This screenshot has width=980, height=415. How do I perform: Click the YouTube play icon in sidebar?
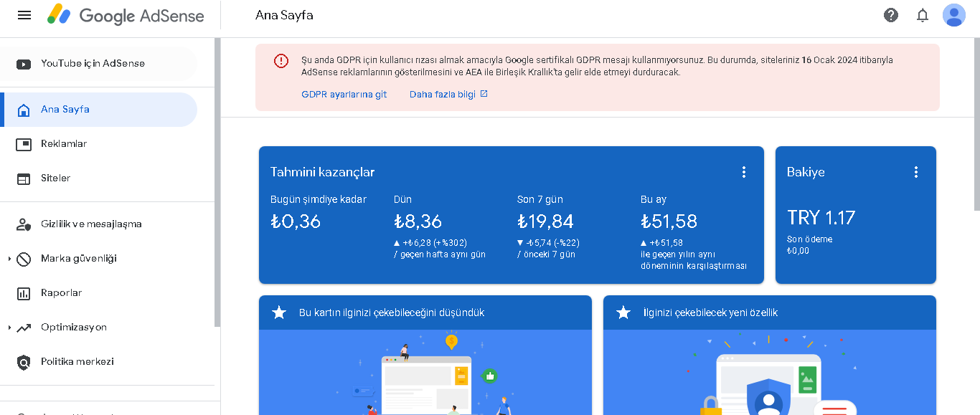[24, 64]
